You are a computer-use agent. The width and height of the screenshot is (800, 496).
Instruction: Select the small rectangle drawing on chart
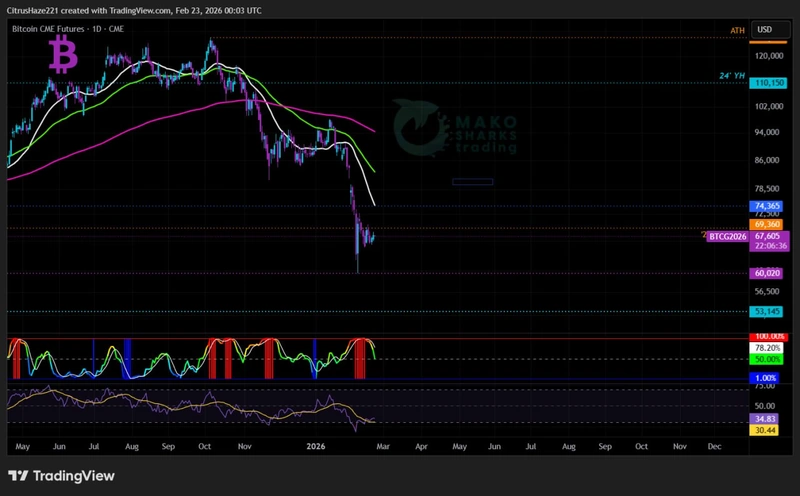click(472, 181)
